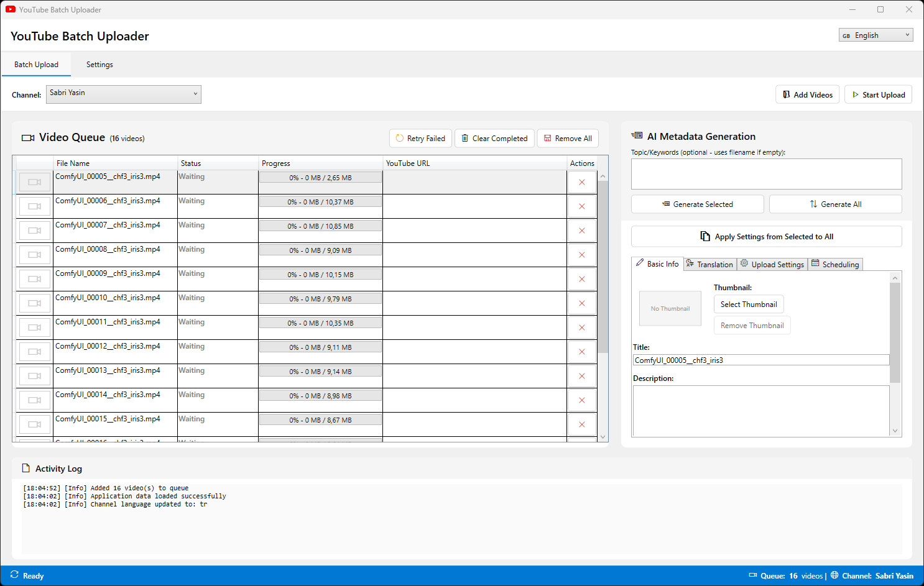Image resolution: width=924 pixels, height=586 pixels.
Task: Click Add Videos button
Action: click(x=807, y=94)
